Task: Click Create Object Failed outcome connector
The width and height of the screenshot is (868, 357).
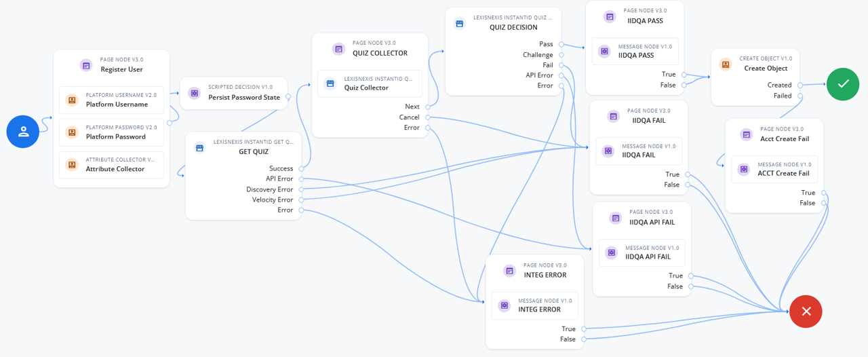Action: click(x=800, y=96)
